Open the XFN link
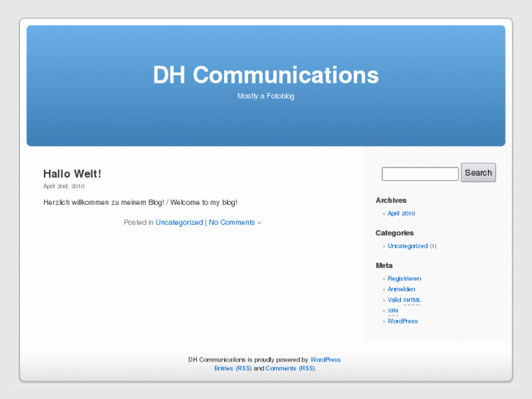Screen dimensions: 532x399 (393, 310)
